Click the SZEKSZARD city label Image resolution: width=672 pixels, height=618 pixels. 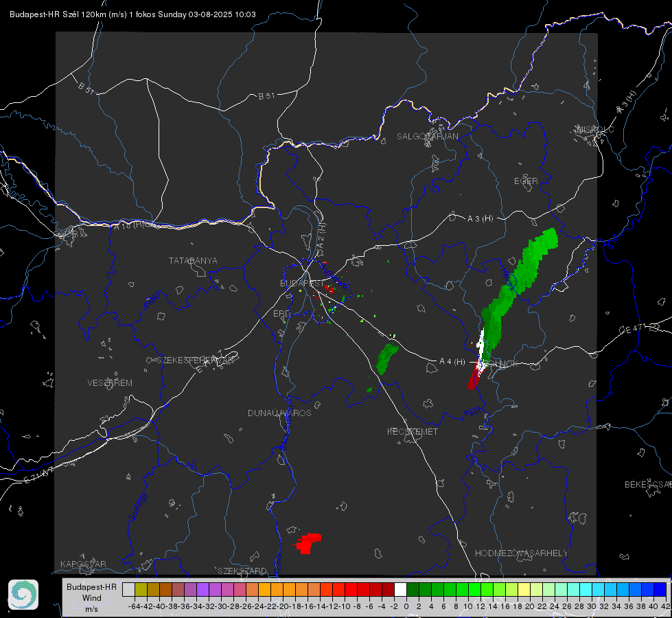point(242,571)
